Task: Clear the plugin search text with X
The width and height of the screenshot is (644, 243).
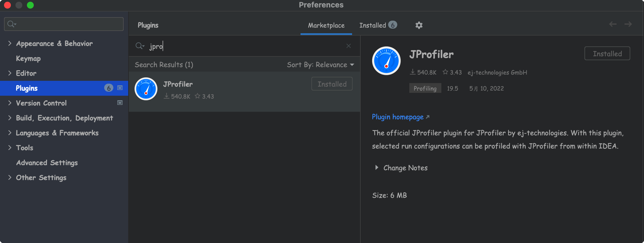Action: [348, 46]
